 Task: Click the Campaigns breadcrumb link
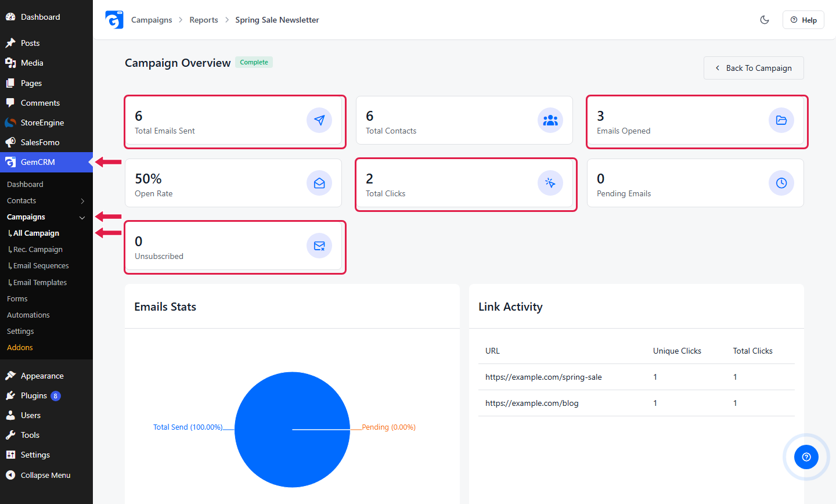(152, 20)
